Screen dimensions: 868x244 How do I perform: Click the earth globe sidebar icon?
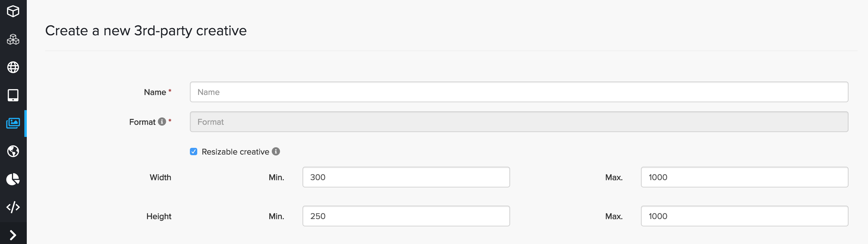13,151
